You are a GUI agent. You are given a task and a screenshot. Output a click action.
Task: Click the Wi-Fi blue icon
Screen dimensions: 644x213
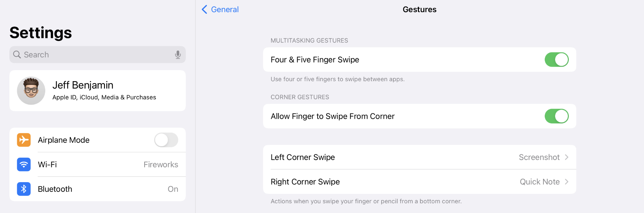click(24, 164)
